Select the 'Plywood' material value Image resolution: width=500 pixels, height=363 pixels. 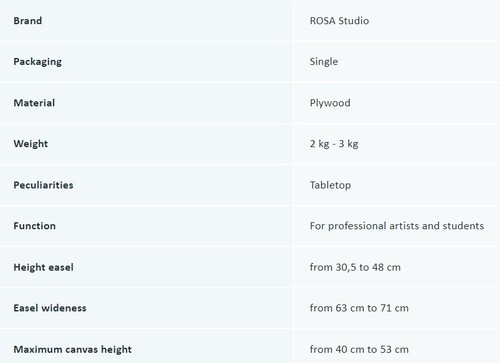pyautogui.click(x=330, y=103)
